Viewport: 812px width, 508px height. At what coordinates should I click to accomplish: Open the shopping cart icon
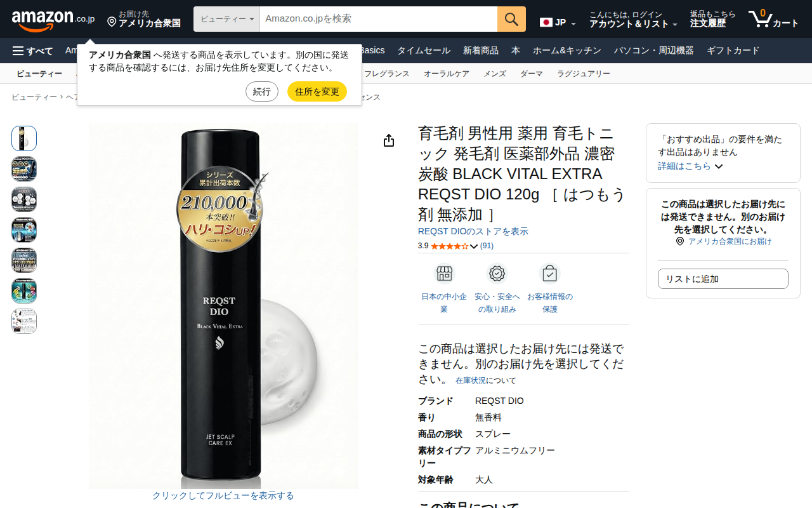(760, 19)
